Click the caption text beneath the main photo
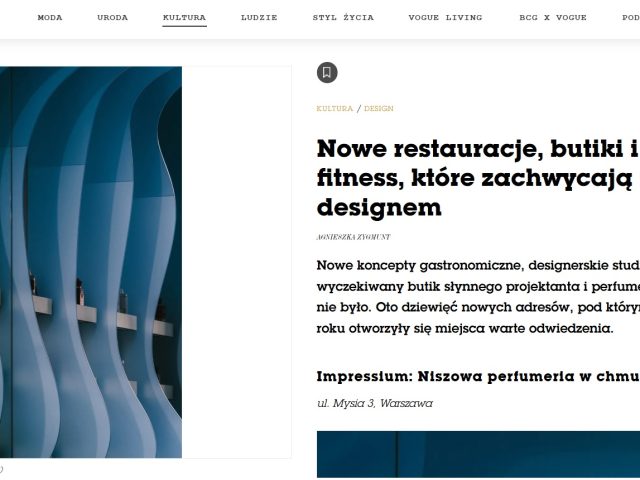 tap(1, 469)
